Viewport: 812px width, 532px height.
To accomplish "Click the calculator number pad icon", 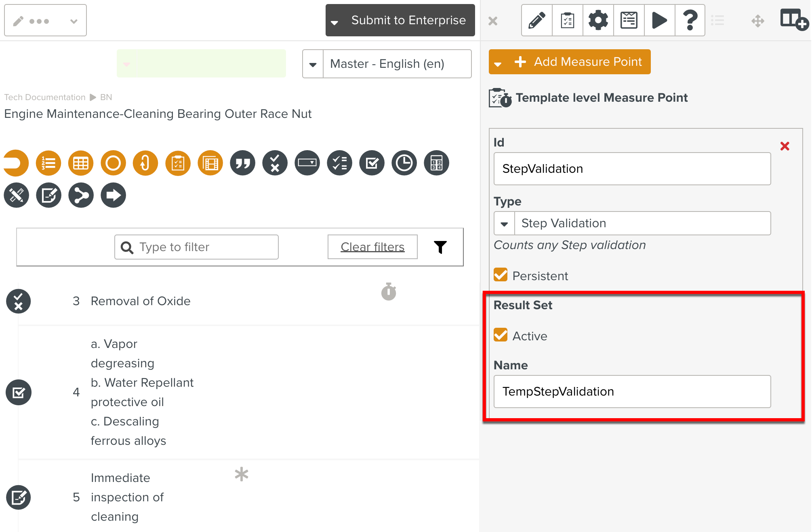I will tap(436, 163).
